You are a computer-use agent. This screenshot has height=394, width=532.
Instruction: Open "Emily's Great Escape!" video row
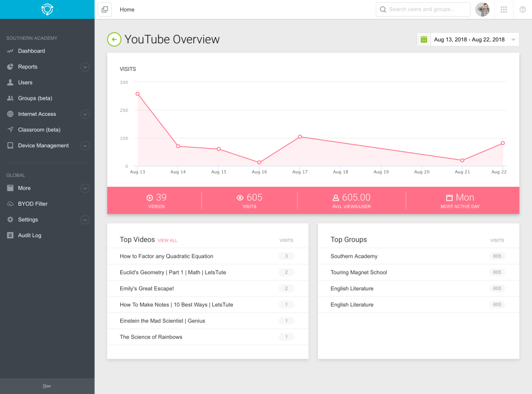point(208,289)
